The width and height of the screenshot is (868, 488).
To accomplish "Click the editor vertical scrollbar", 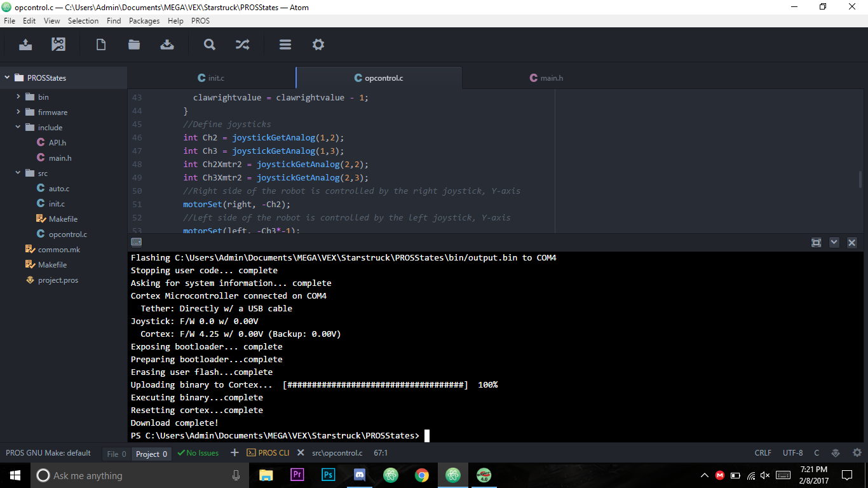I will (x=861, y=179).
